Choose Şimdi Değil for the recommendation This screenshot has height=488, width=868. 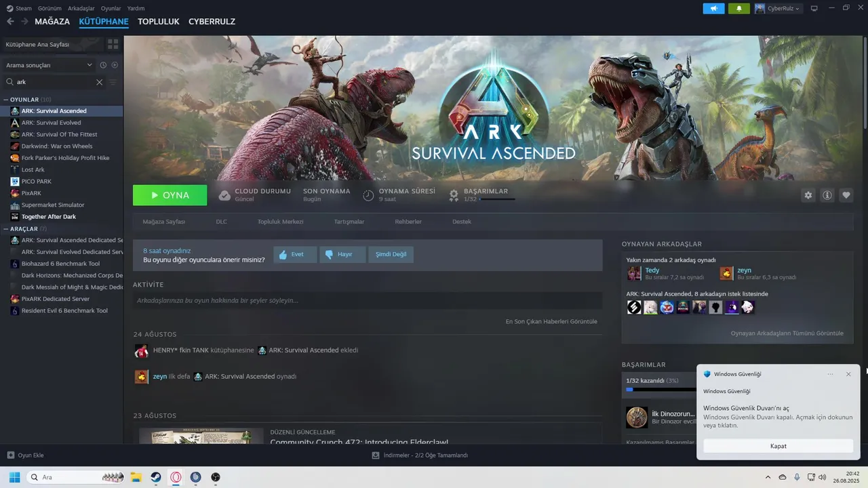click(391, 254)
